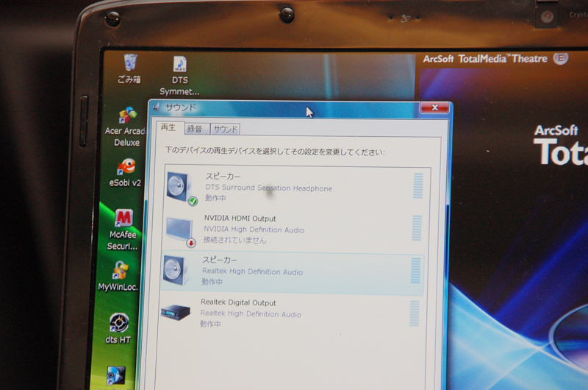The width and height of the screenshot is (588, 390).
Task: Click the sound icon in the サウンド title bar
Action: click(157, 107)
